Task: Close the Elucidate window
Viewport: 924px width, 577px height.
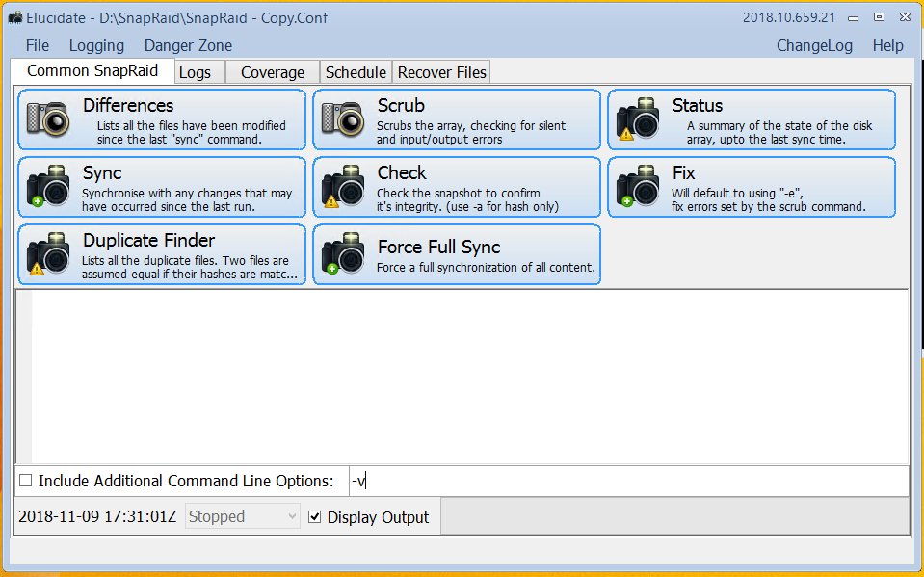Action: [x=906, y=17]
